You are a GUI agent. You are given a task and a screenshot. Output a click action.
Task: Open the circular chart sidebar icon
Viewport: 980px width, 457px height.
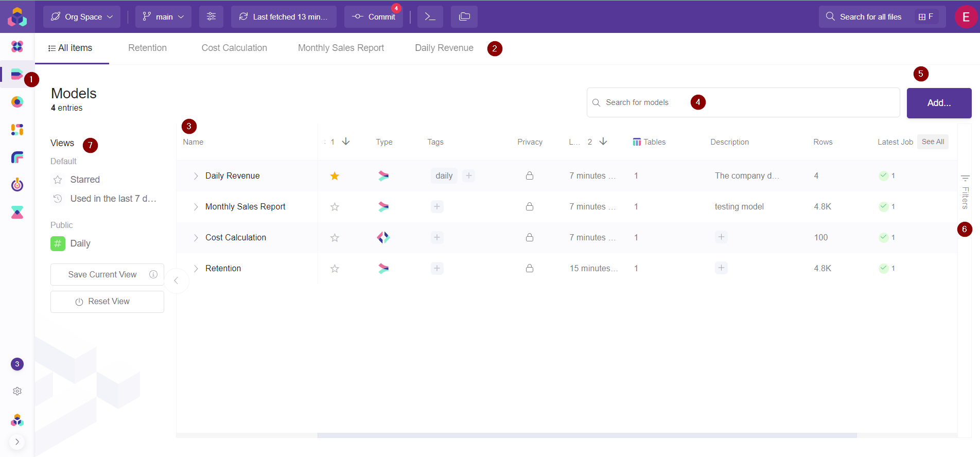click(x=17, y=102)
